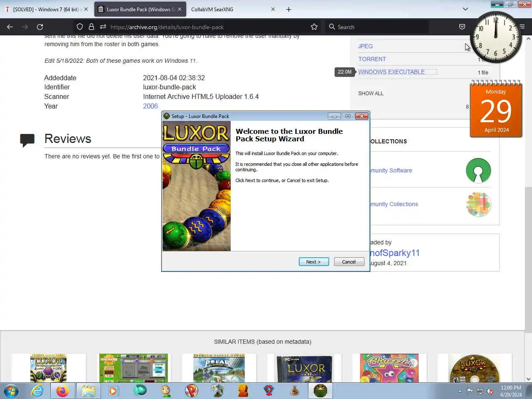This screenshot has height=399, width=532.
Task: Open the Chuzzle similar item thumbnail
Action: click(389, 368)
